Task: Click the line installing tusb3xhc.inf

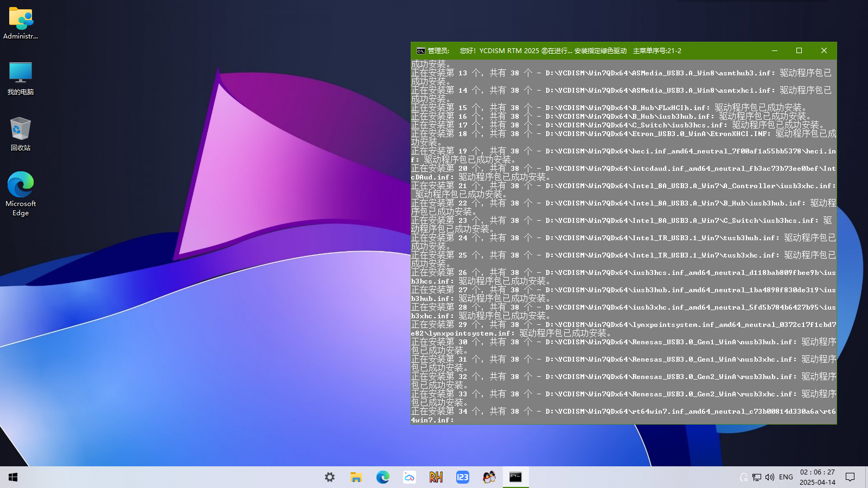Action: point(624,259)
